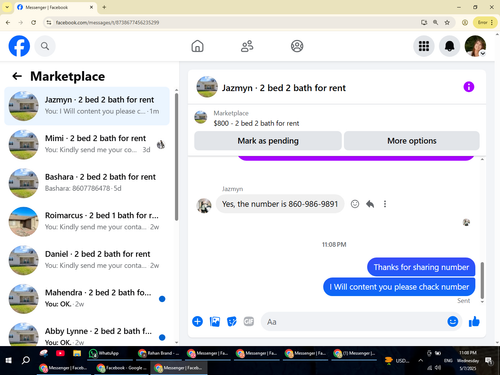Select the Bashara conversation
Image resolution: width=500 pixels, height=375 pixels.
click(x=87, y=183)
